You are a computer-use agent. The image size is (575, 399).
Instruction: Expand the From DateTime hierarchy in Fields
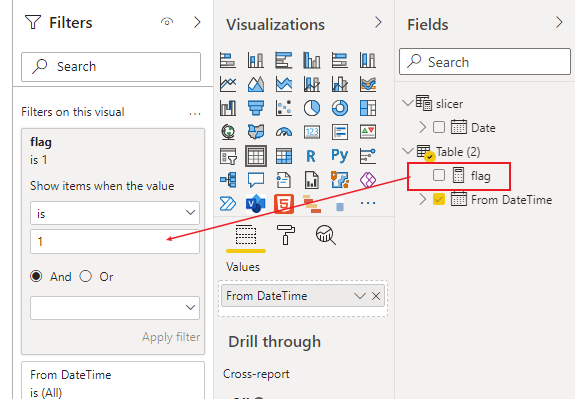point(422,199)
